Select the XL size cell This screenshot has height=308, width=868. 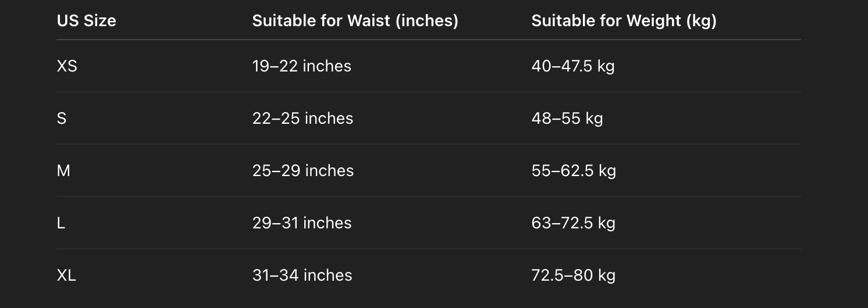coord(66,275)
